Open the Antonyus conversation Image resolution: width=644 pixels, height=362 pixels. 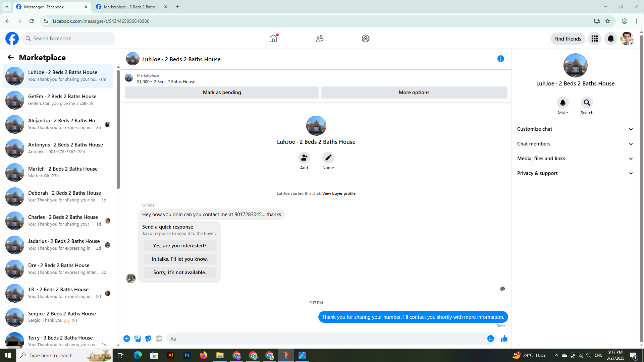[x=58, y=148]
